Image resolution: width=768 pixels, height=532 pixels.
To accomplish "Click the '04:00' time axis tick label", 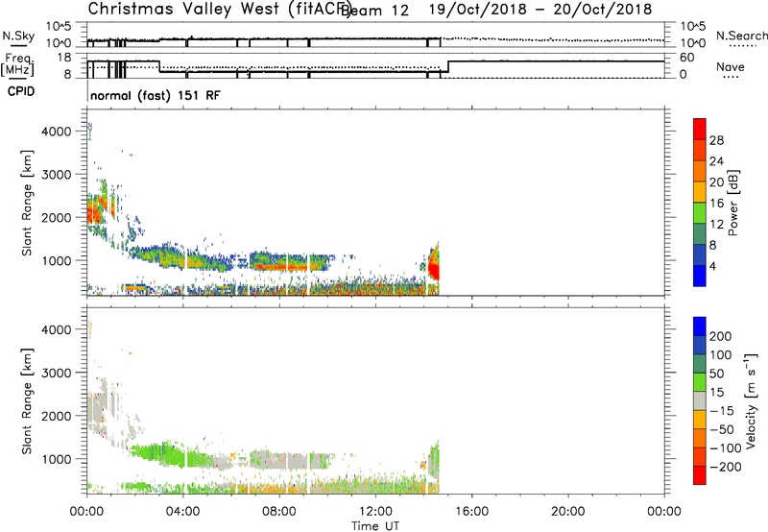I will tap(182, 512).
